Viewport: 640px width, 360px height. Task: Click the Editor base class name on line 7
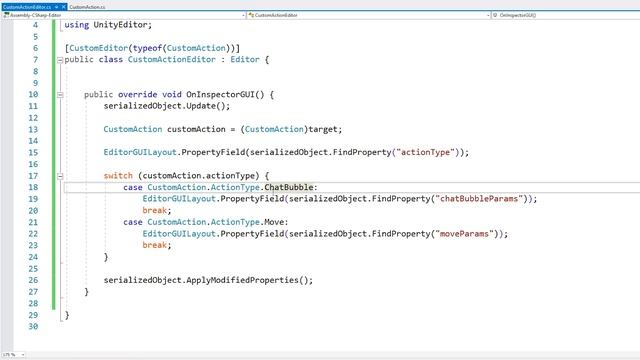(x=245, y=60)
